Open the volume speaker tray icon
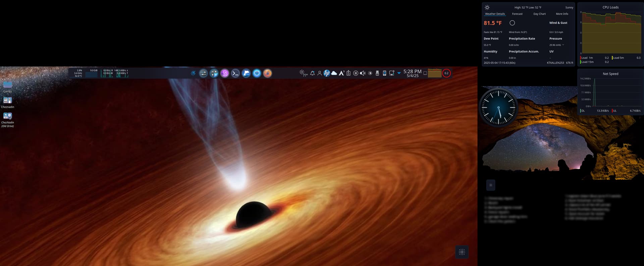 [363, 73]
